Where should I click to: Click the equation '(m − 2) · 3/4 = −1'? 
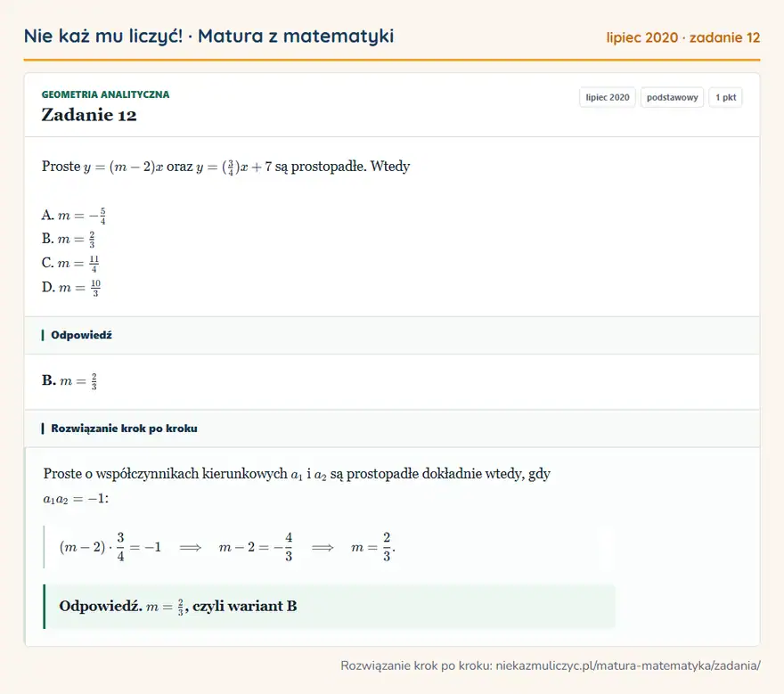[110, 547]
